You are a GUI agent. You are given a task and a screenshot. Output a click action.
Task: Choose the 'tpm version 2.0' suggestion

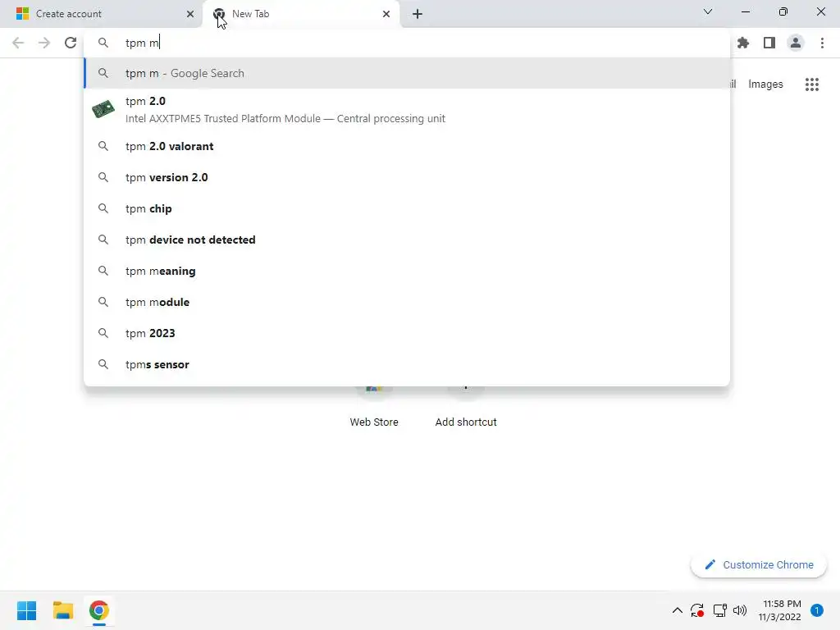(x=407, y=177)
